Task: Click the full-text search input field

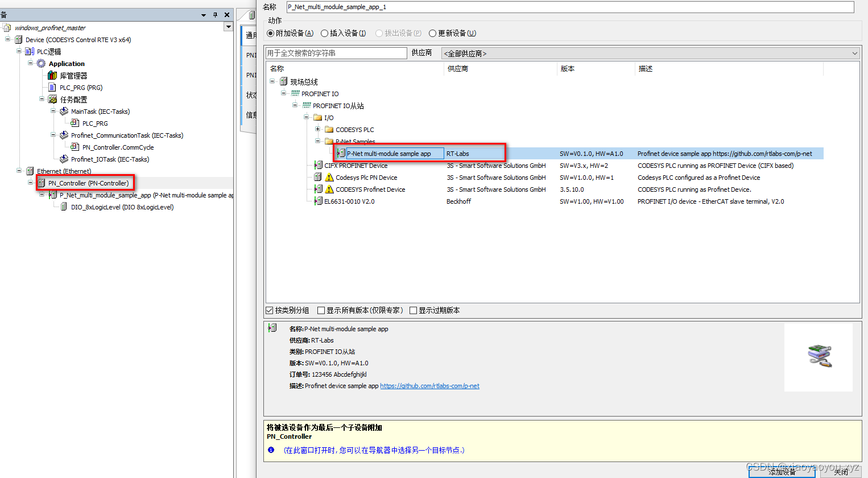Action: 336,53
